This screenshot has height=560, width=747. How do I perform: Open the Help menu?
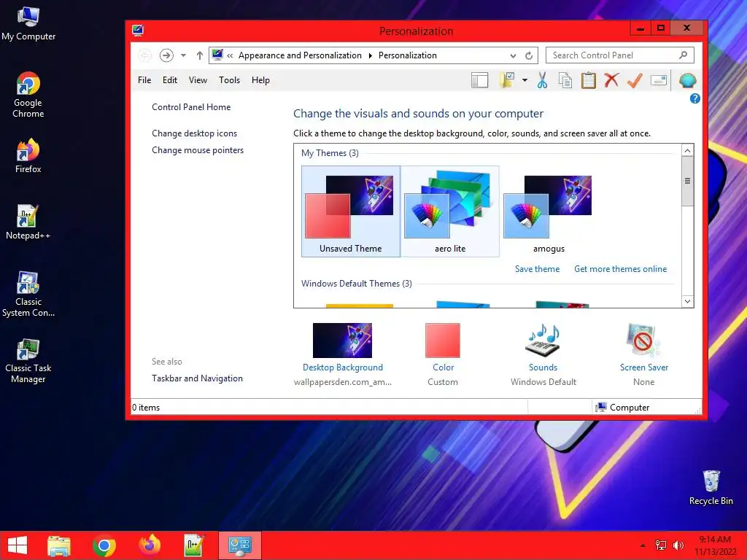260,80
